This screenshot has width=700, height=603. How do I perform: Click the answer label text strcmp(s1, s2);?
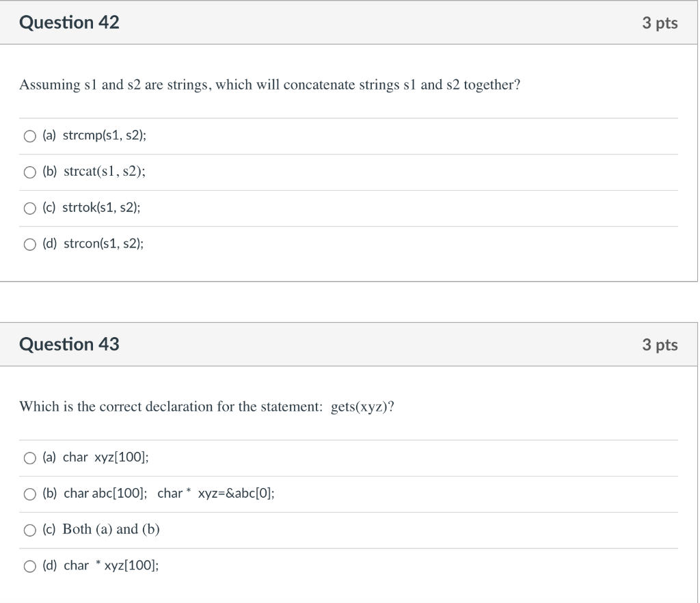(x=105, y=135)
